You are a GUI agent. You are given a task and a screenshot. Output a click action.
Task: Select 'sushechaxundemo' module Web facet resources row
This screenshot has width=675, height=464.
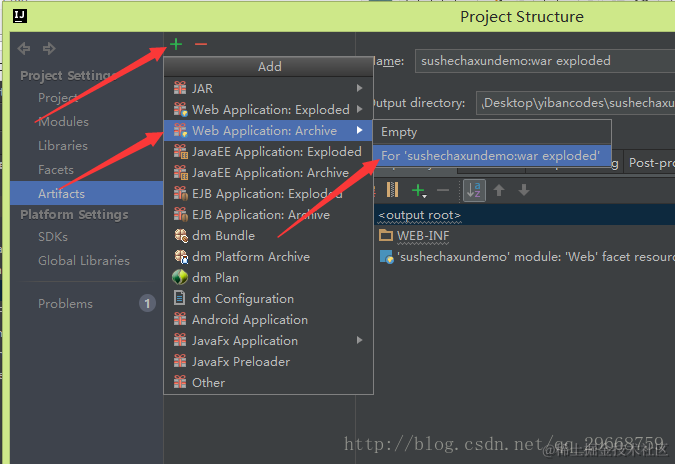tap(527, 257)
